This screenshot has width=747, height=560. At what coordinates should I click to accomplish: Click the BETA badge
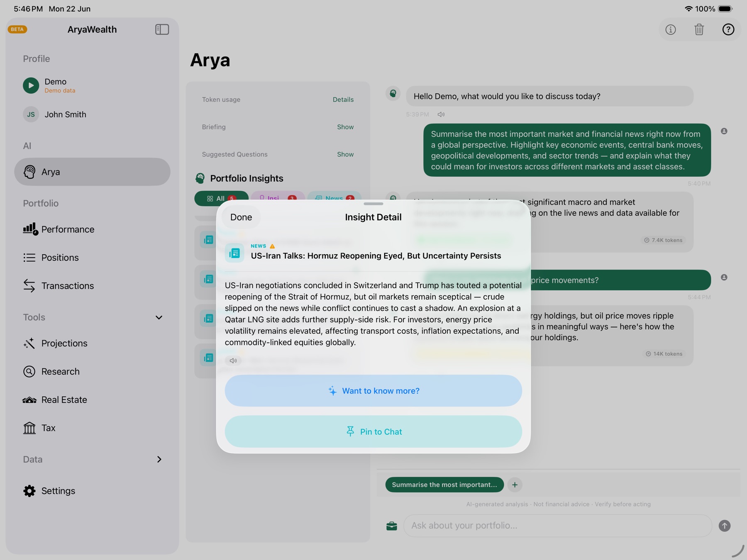coord(17,29)
